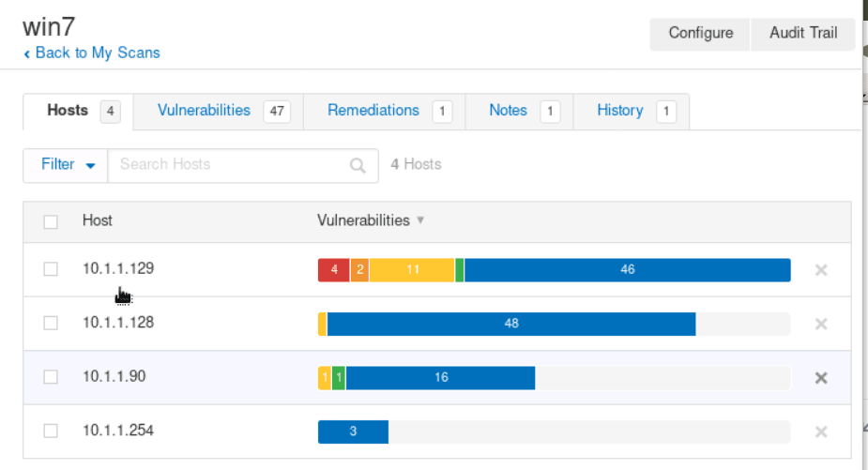Select checkbox for host 10.1.1.90
The height and width of the screenshot is (470, 868).
(51, 377)
